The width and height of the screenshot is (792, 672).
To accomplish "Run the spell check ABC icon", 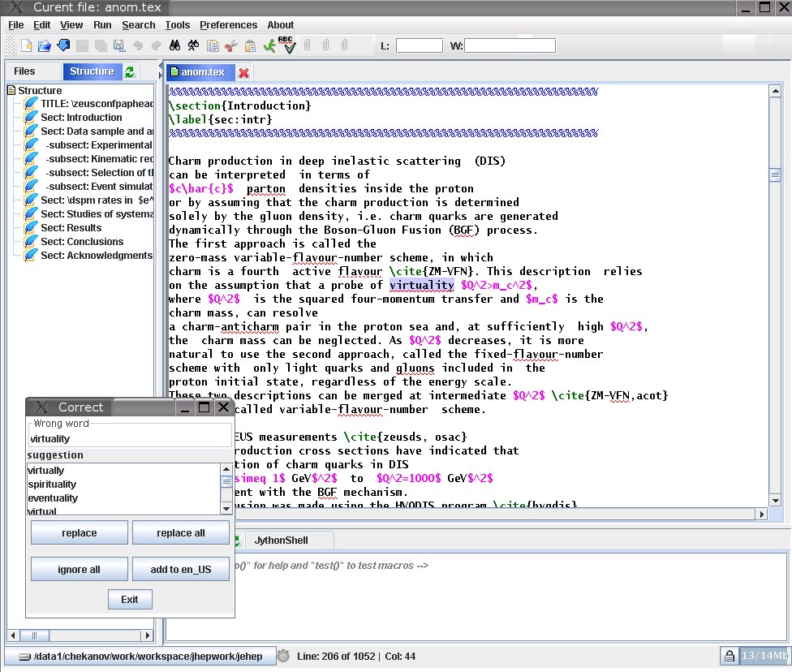I will [x=286, y=45].
